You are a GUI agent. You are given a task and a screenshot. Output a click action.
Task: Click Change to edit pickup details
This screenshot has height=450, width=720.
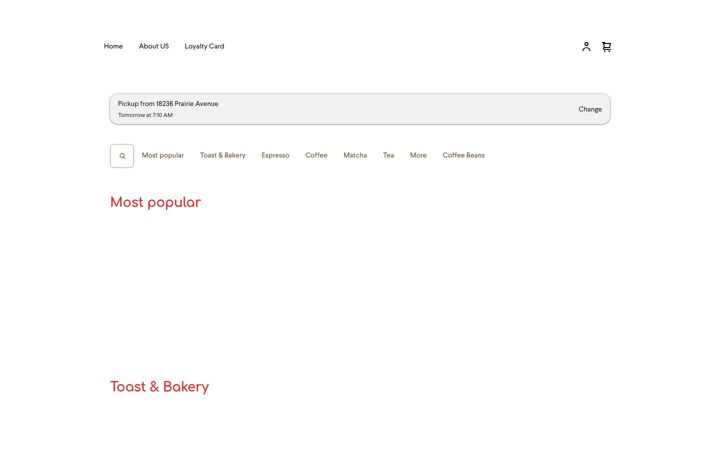[590, 109]
